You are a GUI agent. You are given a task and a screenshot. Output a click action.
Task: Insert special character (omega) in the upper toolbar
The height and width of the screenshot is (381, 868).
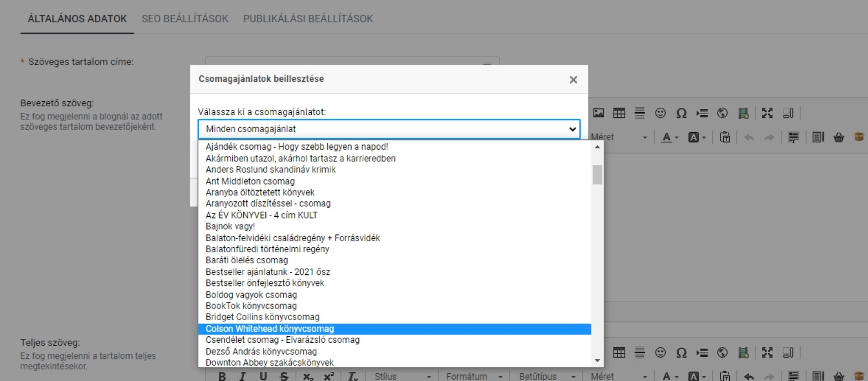pyautogui.click(x=681, y=113)
